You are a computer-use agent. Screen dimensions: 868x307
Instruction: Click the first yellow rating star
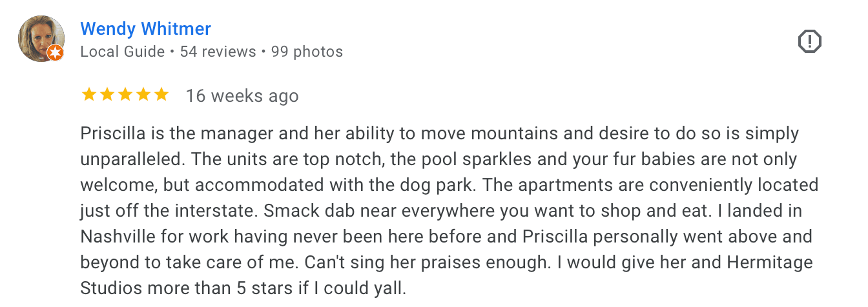coord(88,95)
